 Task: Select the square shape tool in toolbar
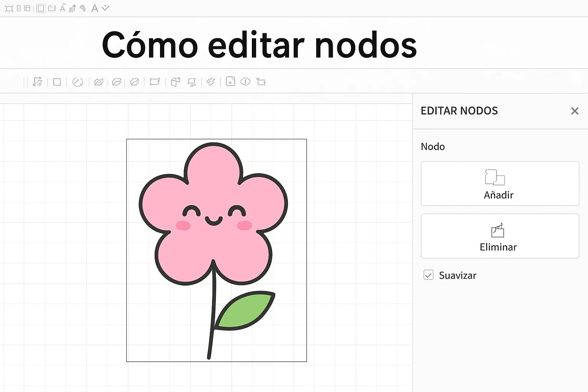click(x=57, y=82)
